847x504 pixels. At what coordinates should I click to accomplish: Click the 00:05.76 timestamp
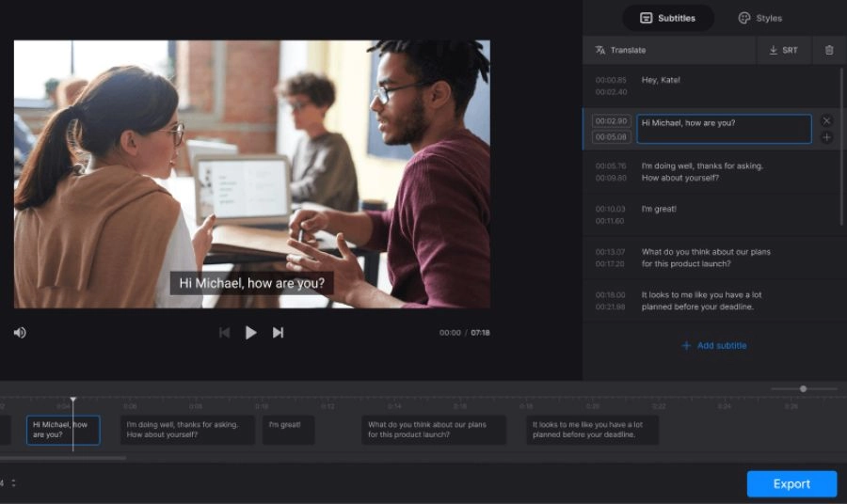tap(611, 165)
